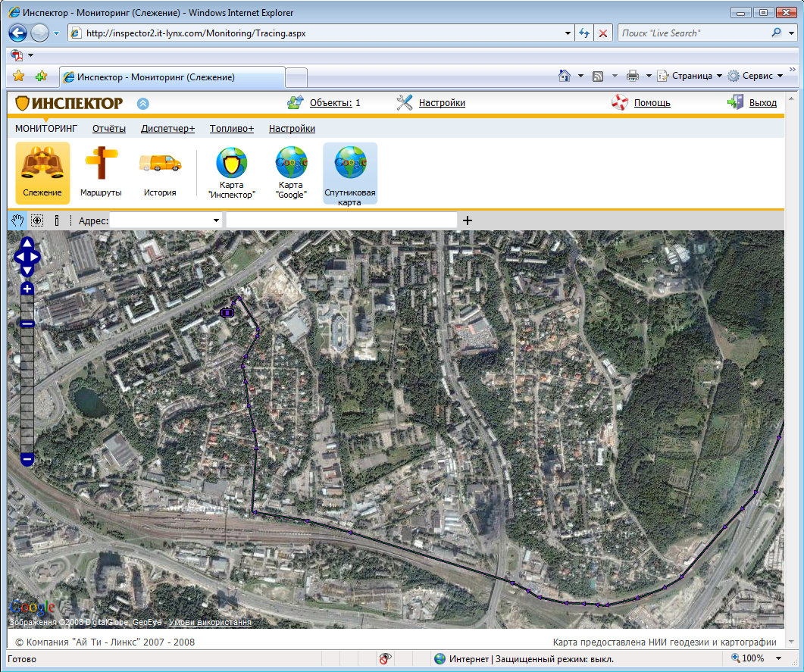Open Умови використання terms link
This screenshot has width=804, height=672.
click(210, 622)
